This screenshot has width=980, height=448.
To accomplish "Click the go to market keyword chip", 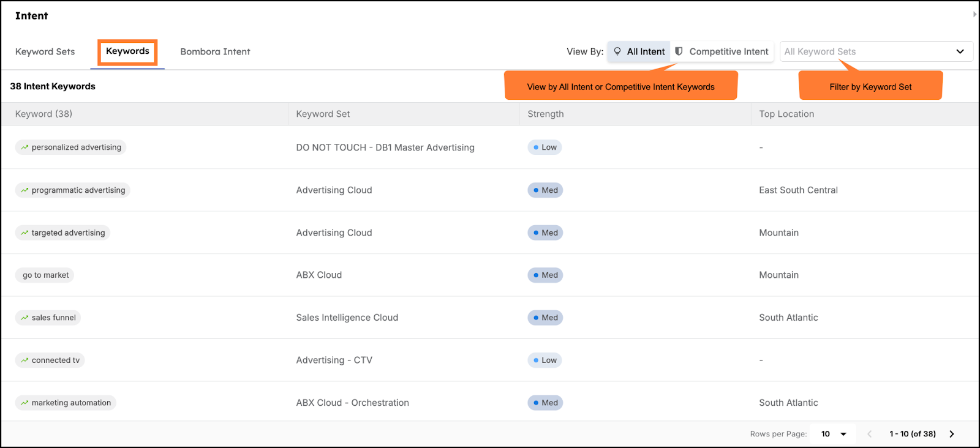I will (45, 275).
